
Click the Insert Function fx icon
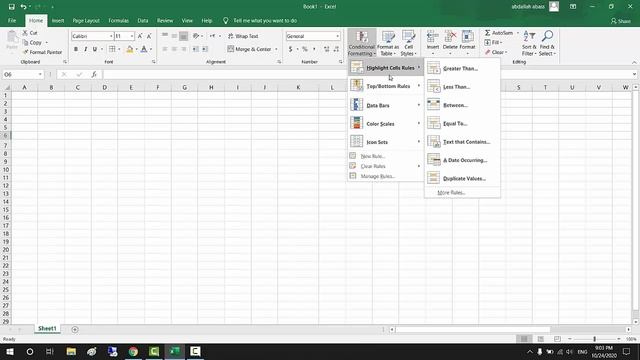[x=94, y=74]
